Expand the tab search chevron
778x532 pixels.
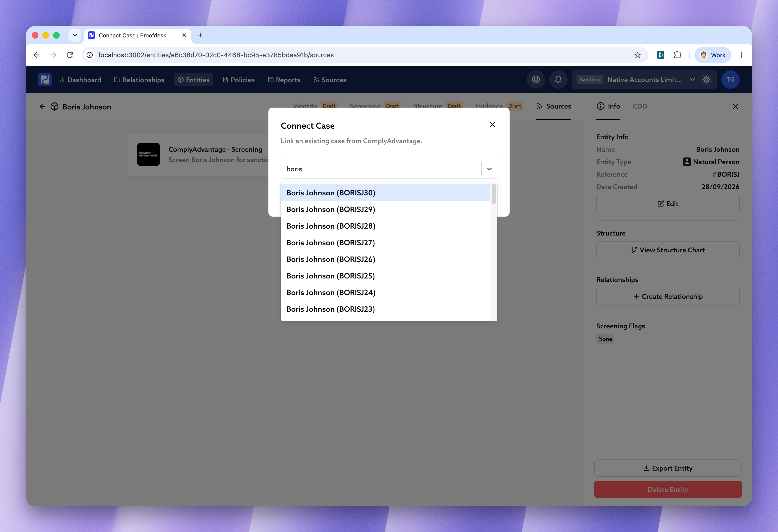click(75, 35)
